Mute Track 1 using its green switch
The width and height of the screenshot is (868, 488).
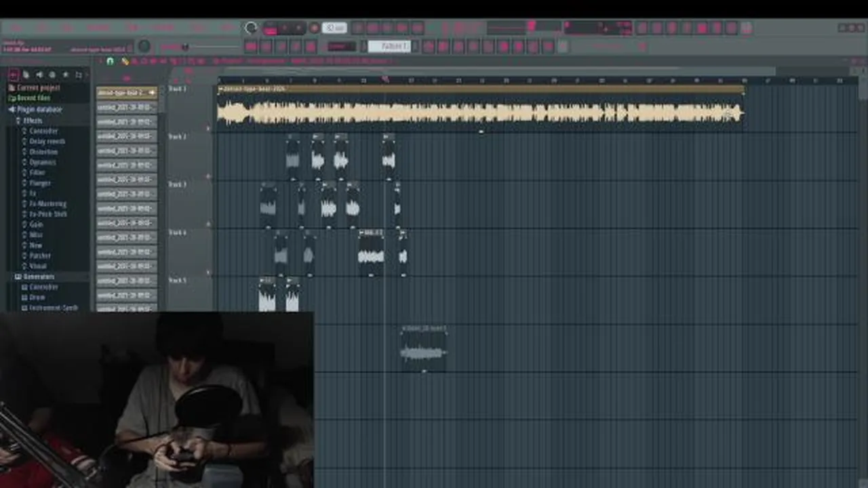208,127
